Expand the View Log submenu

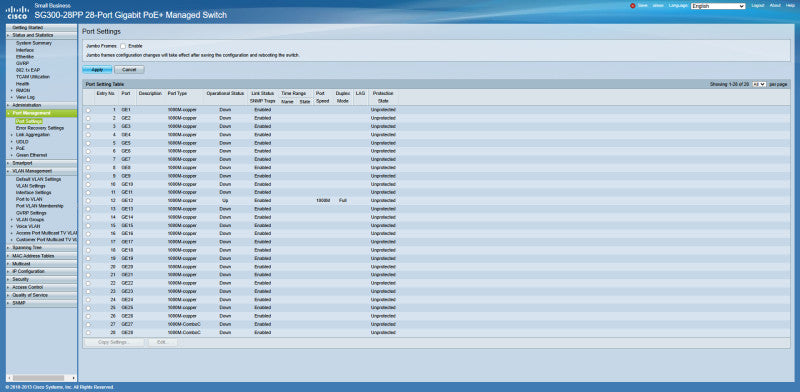pos(26,96)
